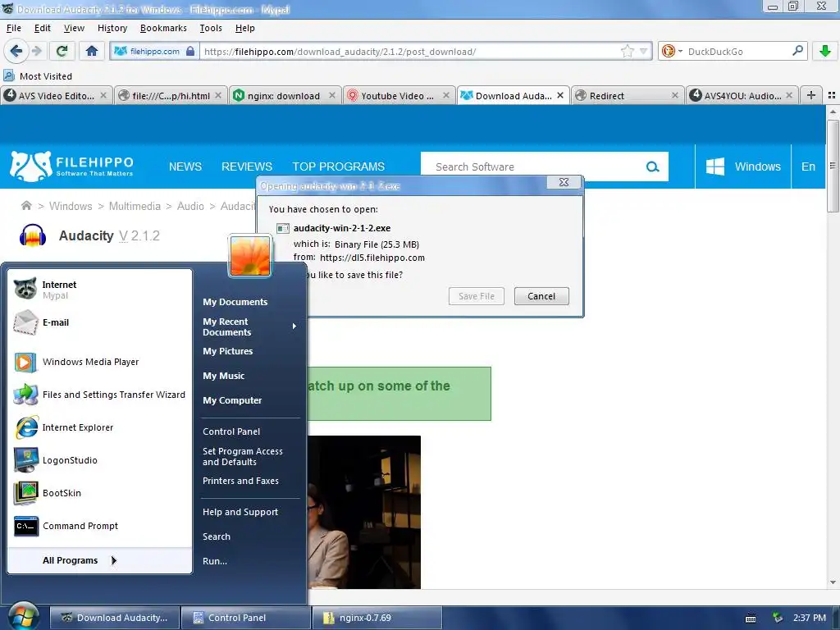The height and width of the screenshot is (630, 840).
Task: Open Mypal Internet from the Start menu
Action: tap(99, 290)
